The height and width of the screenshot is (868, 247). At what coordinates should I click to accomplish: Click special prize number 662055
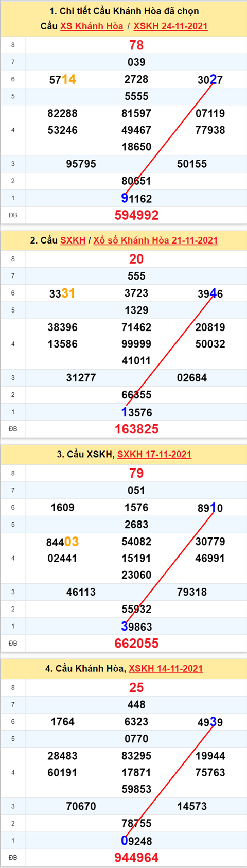click(136, 643)
